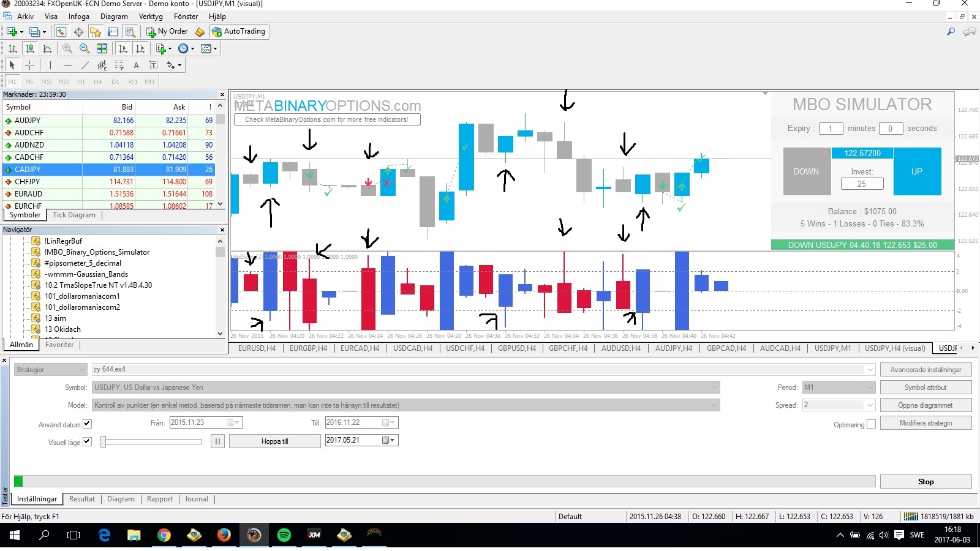The width and height of the screenshot is (980, 551).
Task: Select the Fibonacci retracement tool
Action: [x=119, y=65]
